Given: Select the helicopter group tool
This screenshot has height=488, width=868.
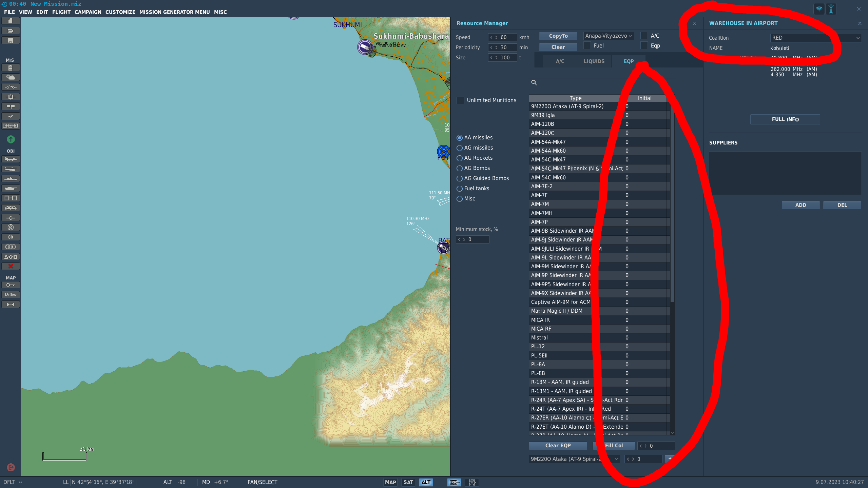Looking at the screenshot, I should [x=11, y=169].
